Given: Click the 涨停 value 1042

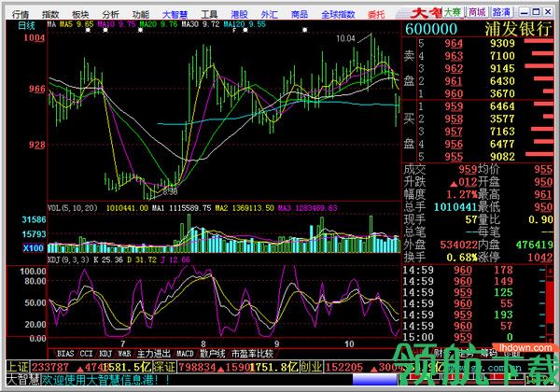Looking at the screenshot, I should pyautogui.click(x=540, y=257).
